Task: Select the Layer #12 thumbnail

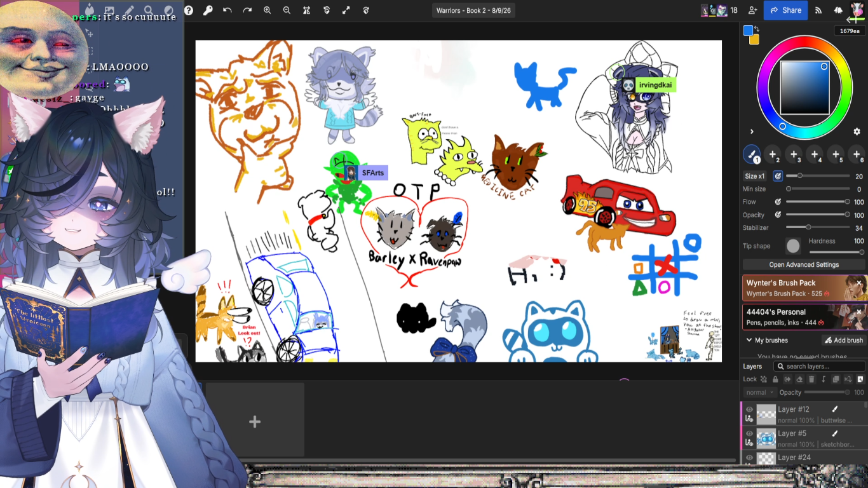Action: coord(766,415)
